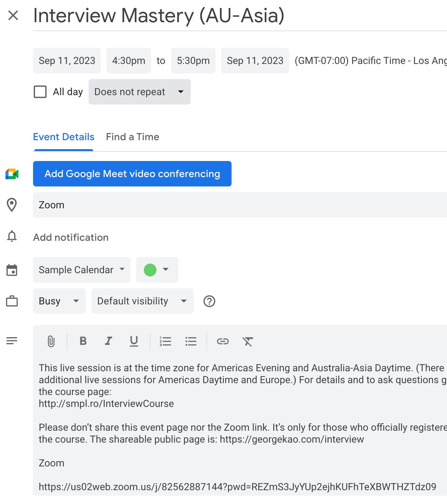Click the georgekao.com/interview URL text
Viewport: 447px width, 504px height.
[292, 439]
